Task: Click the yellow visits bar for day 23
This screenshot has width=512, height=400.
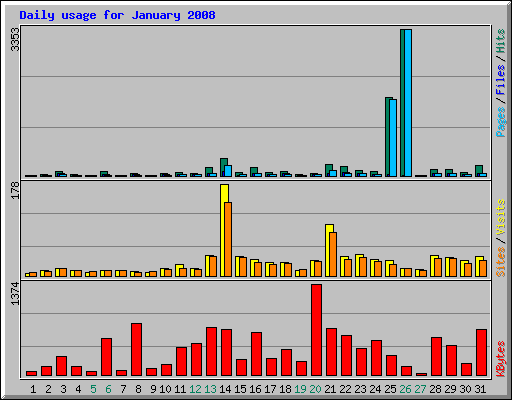Action: pyautogui.click(x=358, y=265)
